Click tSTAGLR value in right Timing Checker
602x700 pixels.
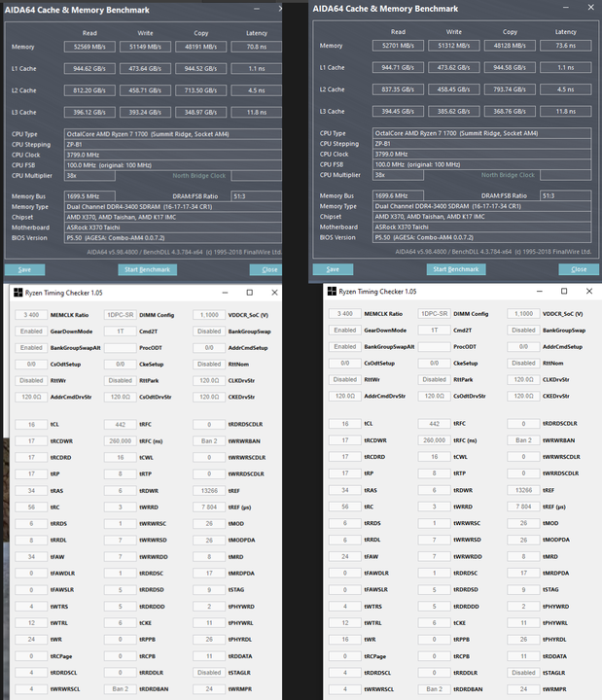point(523,673)
